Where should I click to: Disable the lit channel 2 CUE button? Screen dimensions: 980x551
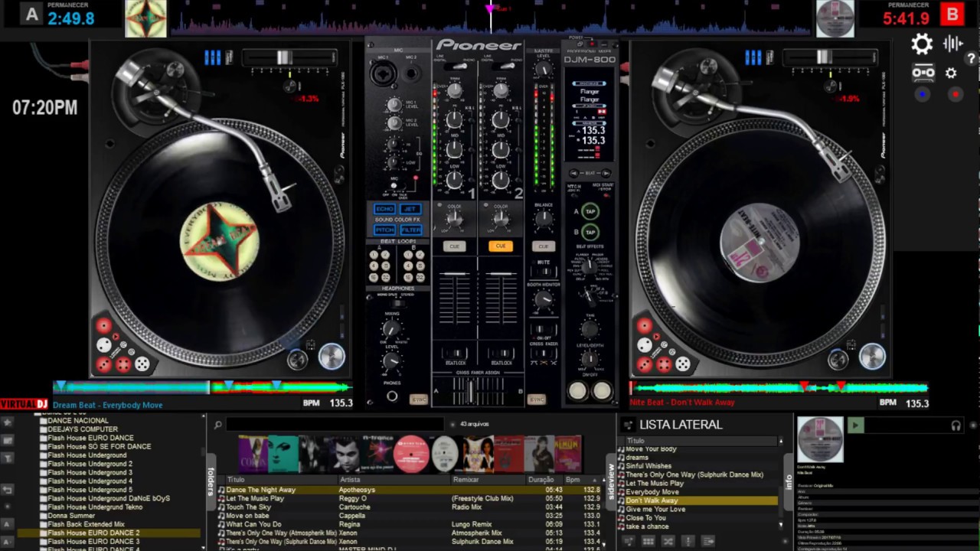500,246
